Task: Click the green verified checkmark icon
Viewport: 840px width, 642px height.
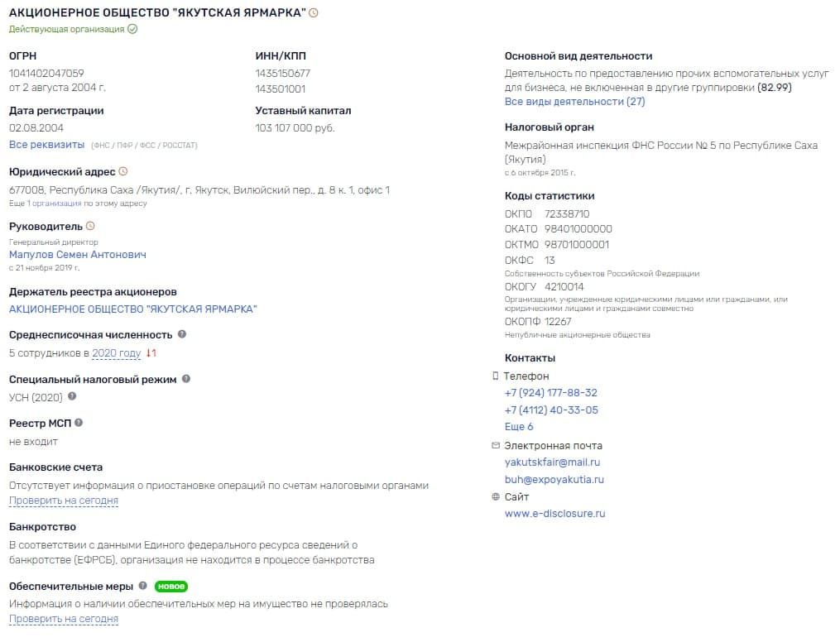Action: click(132, 29)
